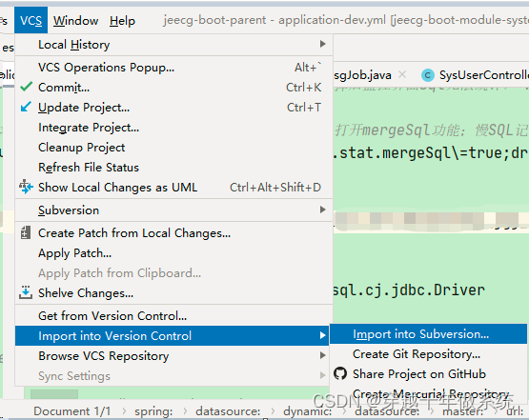The image size is (529, 420).
Task: Choose Integrate Project menu entry
Action: pyautogui.click(x=173, y=128)
